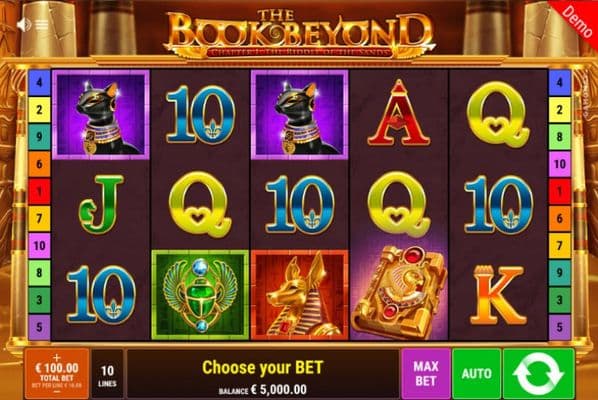Click the orange K symbol

(x=498, y=295)
